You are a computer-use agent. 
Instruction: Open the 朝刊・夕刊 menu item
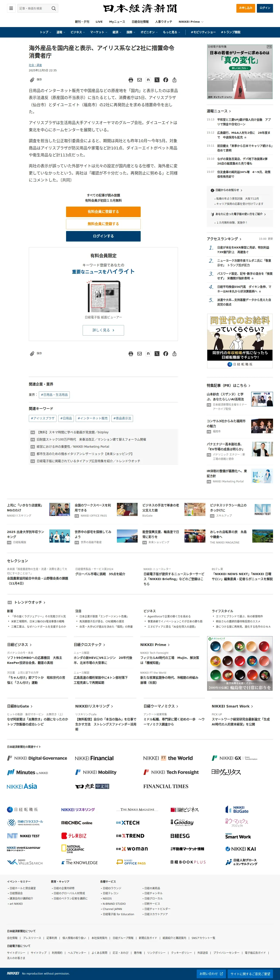[82, 22]
